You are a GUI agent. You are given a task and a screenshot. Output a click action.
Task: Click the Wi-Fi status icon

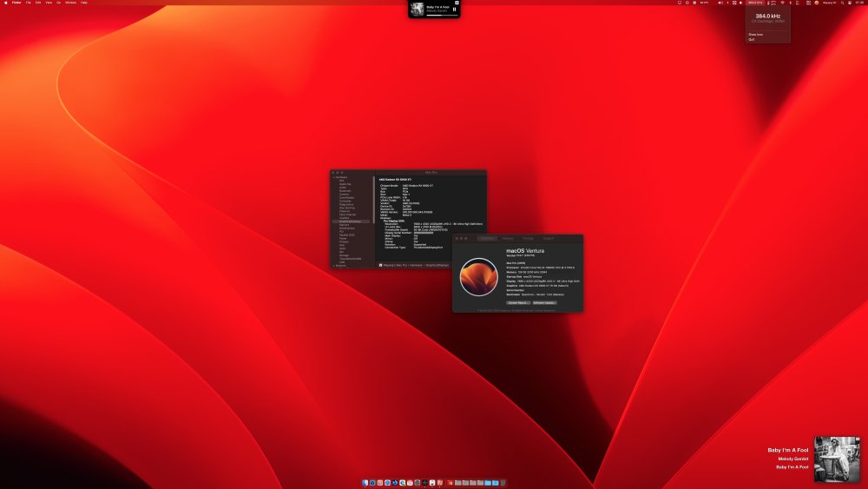(x=782, y=3)
